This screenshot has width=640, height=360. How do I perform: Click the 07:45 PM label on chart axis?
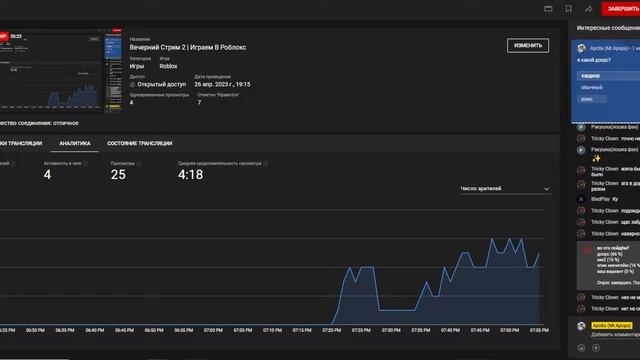(480, 330)
